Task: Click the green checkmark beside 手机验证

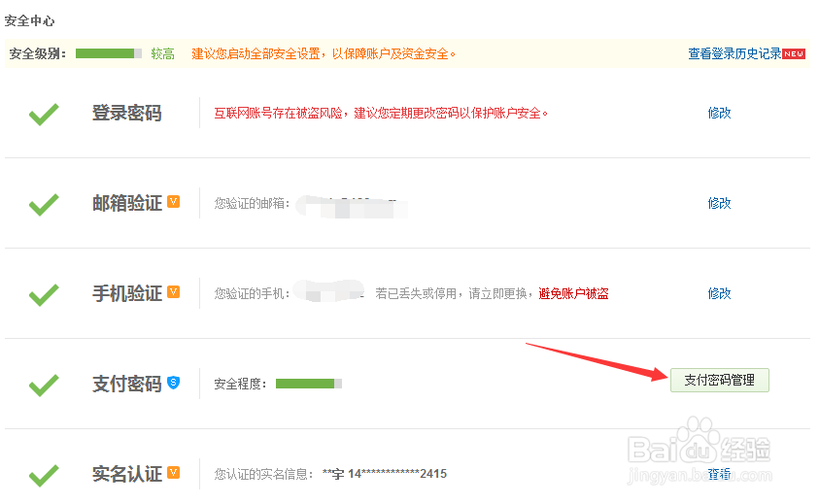Action: (44, 295)
